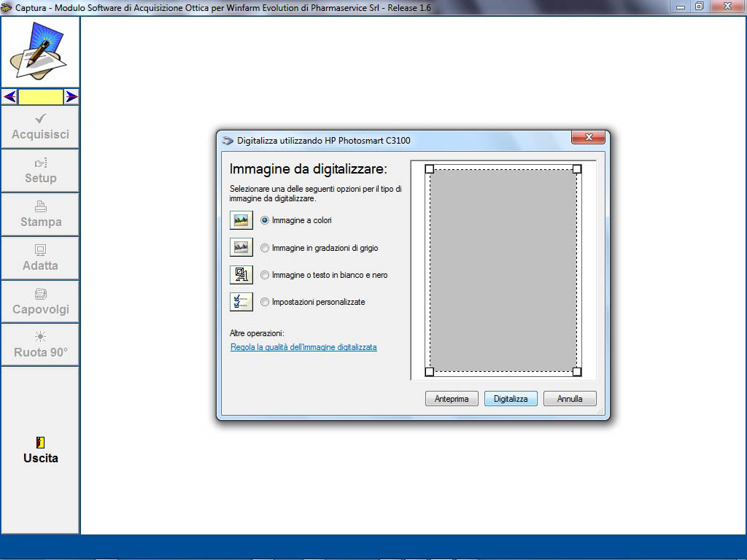Click the bottom-right crop handle in preview

coord(577,372)
